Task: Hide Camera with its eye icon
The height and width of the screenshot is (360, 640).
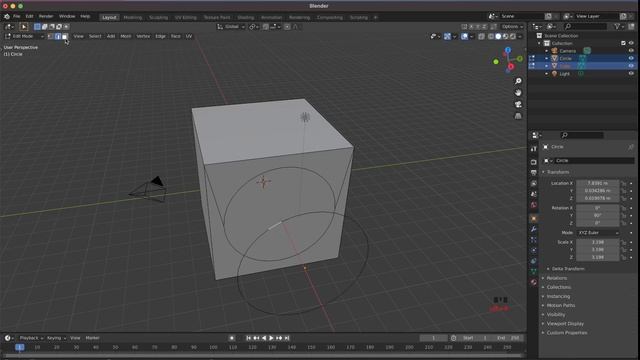Action: point(631,51)
